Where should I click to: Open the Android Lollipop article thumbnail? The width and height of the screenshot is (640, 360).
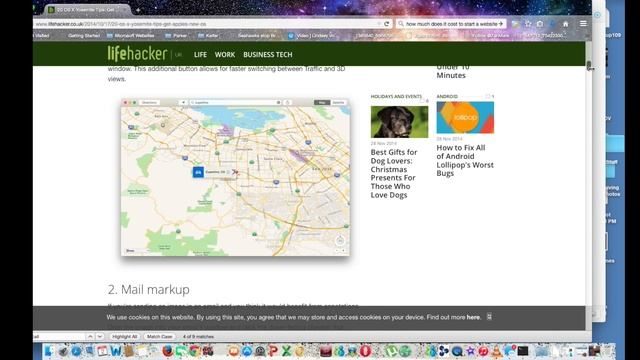pos(465,118)
